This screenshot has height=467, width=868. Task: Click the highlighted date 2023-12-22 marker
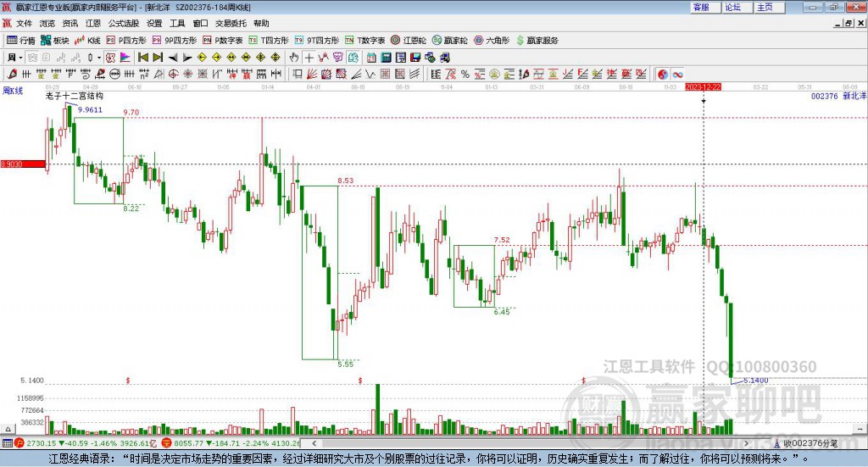tap(703, 87)
